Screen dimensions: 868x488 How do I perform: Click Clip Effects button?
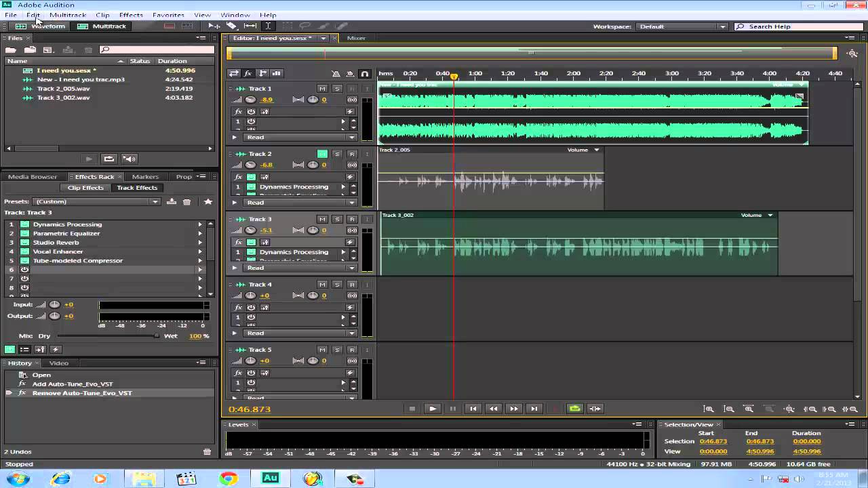pyautogui.click(x=85, y=188)
